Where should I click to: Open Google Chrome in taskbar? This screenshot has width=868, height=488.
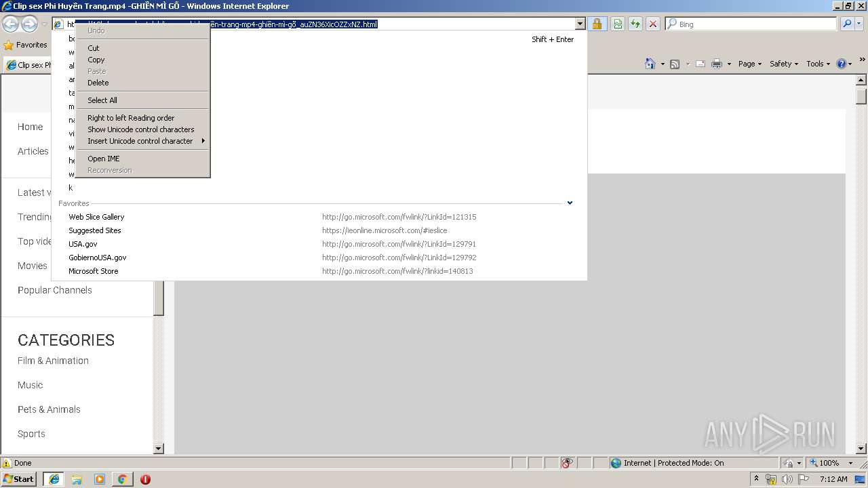click(x=122, y=479)
